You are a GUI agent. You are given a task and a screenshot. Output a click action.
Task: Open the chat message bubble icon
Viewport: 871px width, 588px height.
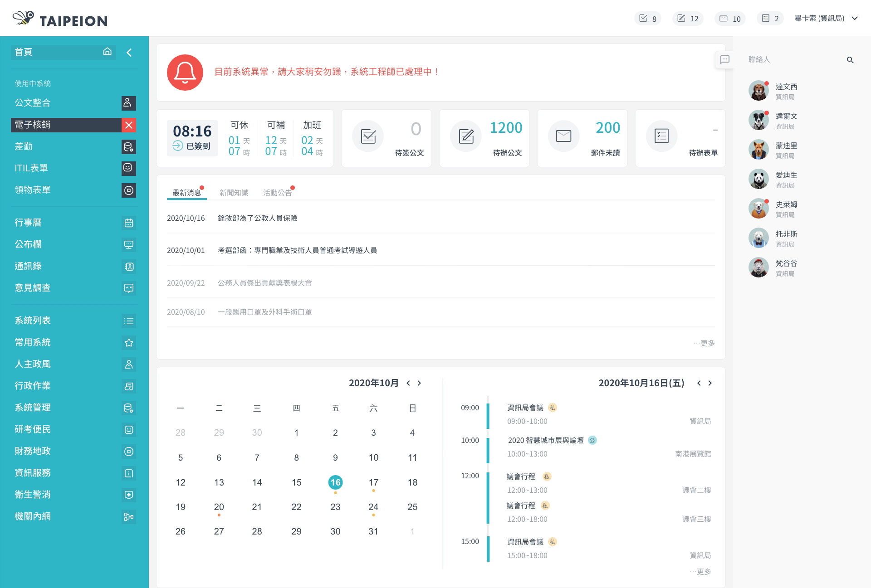click(x=725, y=59)
